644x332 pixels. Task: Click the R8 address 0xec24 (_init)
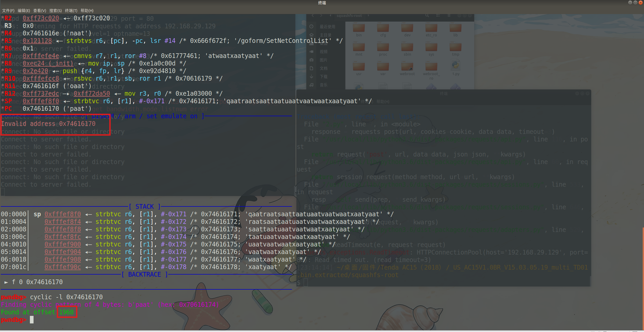click(x=48, y=63)
